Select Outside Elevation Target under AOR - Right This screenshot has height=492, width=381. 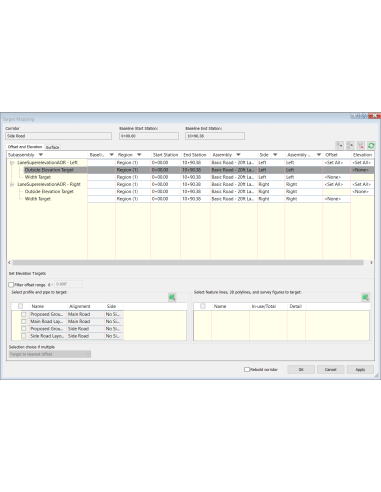coord(49,191)
